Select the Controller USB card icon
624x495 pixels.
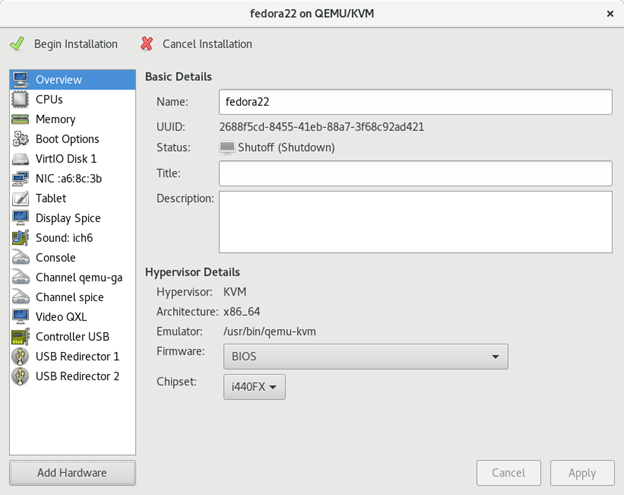click(x=20, y=337)
